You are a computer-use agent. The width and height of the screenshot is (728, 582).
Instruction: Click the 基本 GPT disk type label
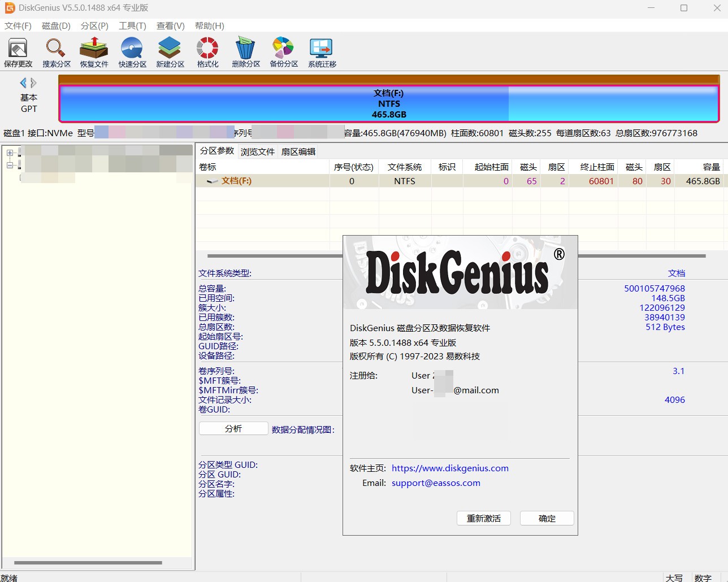click(29, 103)
